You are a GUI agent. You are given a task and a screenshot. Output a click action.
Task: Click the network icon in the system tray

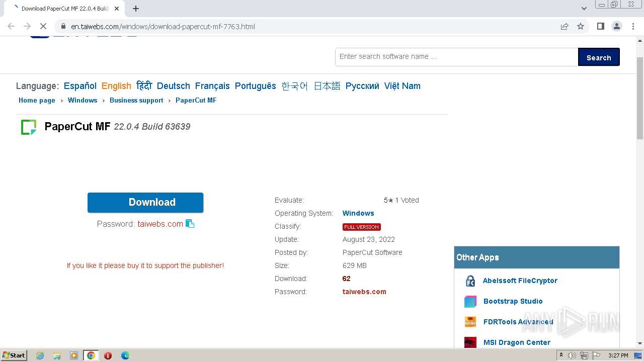coord(584,355)
